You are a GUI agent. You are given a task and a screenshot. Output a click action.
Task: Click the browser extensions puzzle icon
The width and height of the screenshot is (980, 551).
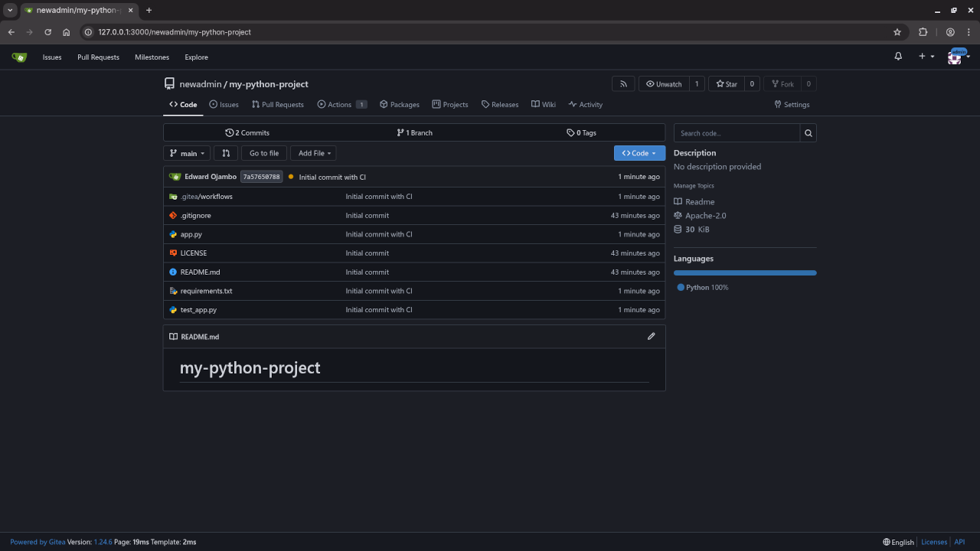point(923,32)
